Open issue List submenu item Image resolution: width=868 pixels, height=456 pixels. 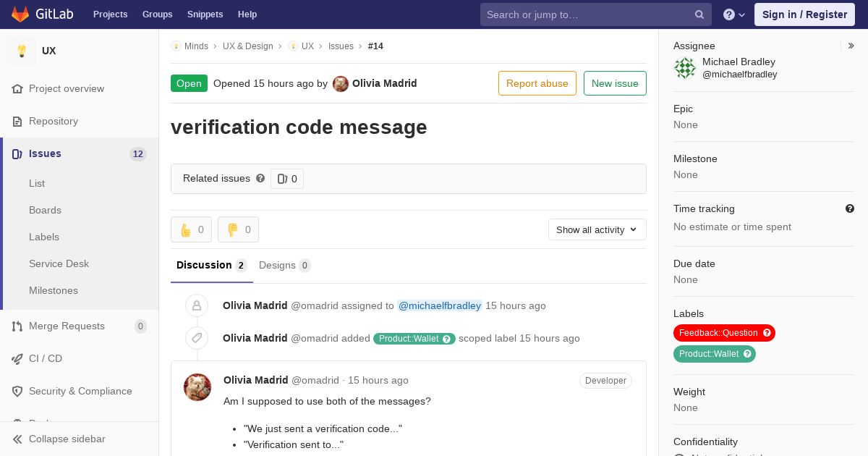pyautogui.click(x=37, y=183)
